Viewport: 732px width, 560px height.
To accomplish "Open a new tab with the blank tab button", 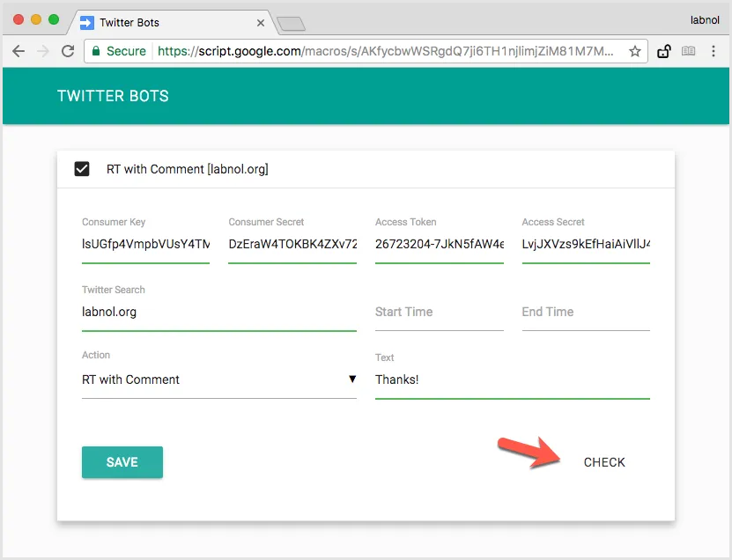I will 290,23.
